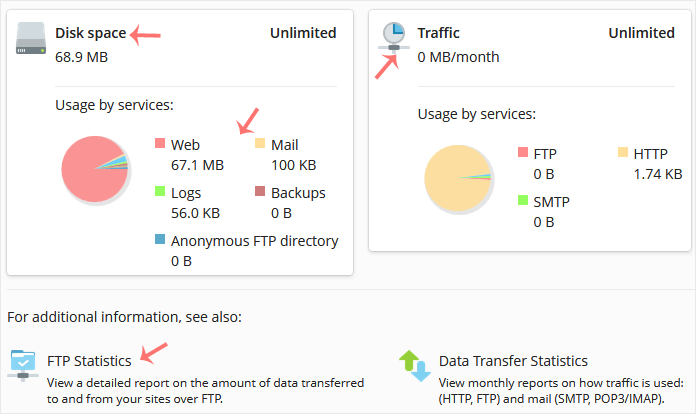This screenshot has height=414, width=696.
Task: Click the Backups color swatch
Action: coord(260,192)
